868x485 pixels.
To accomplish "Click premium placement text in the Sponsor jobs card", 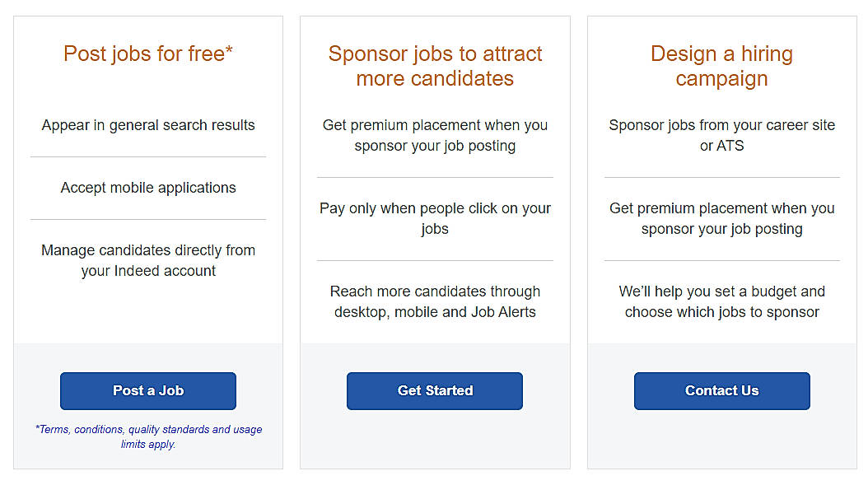I will click(435, 135).
